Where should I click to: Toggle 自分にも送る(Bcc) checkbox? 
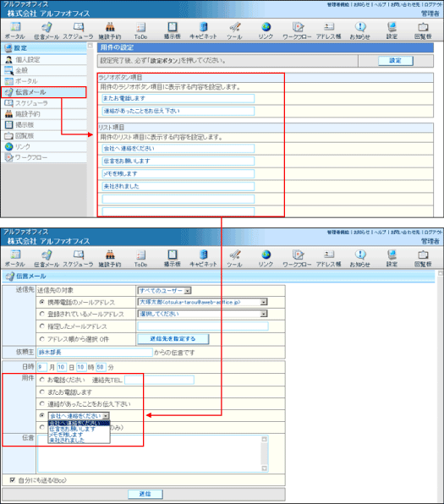[x=12, y=479]
